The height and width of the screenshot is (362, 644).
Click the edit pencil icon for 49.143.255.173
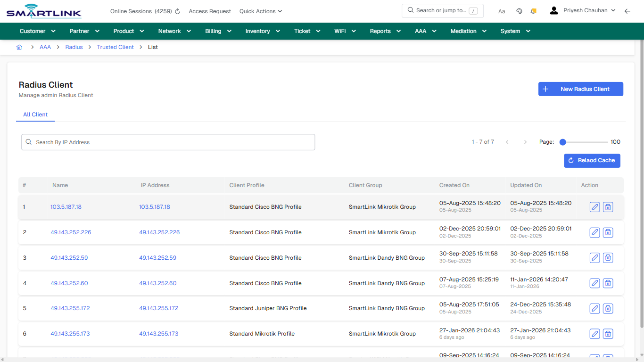pos(594,334)
